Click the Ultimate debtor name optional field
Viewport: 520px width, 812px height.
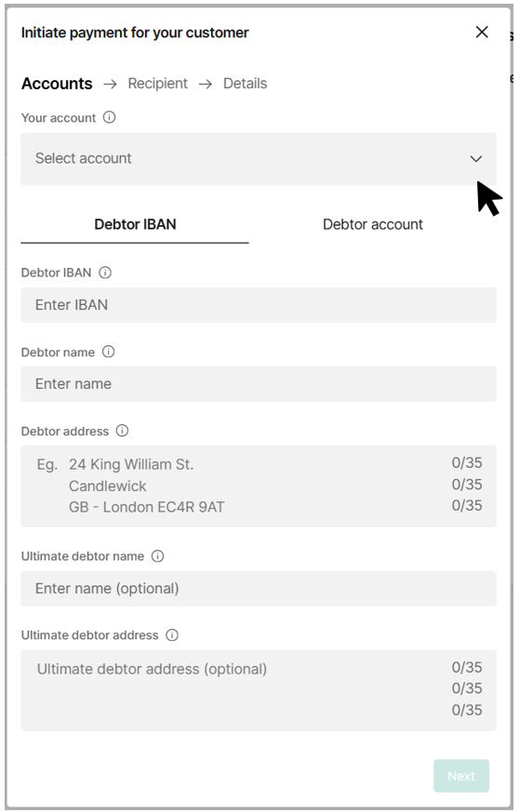coord(259,588)
